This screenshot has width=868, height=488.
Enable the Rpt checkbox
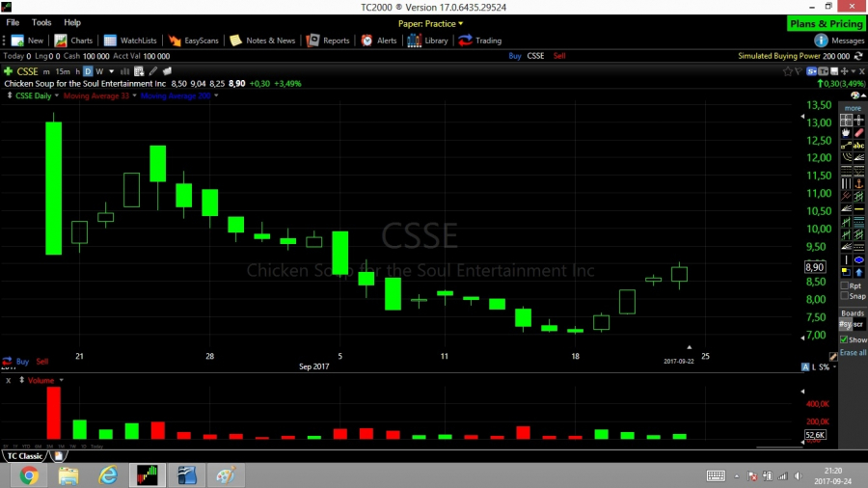click(x=846, y=285)
